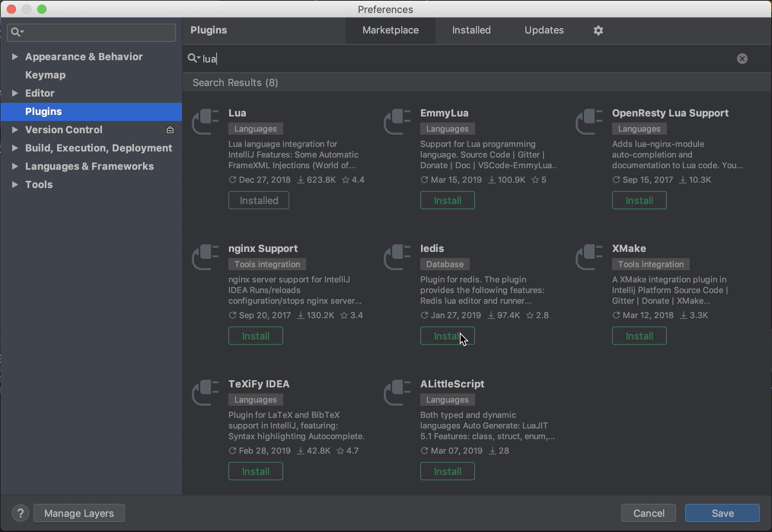Open the Iedis plugin title
The height and width of the screenshot is (532, 772).
coord(432,248)
